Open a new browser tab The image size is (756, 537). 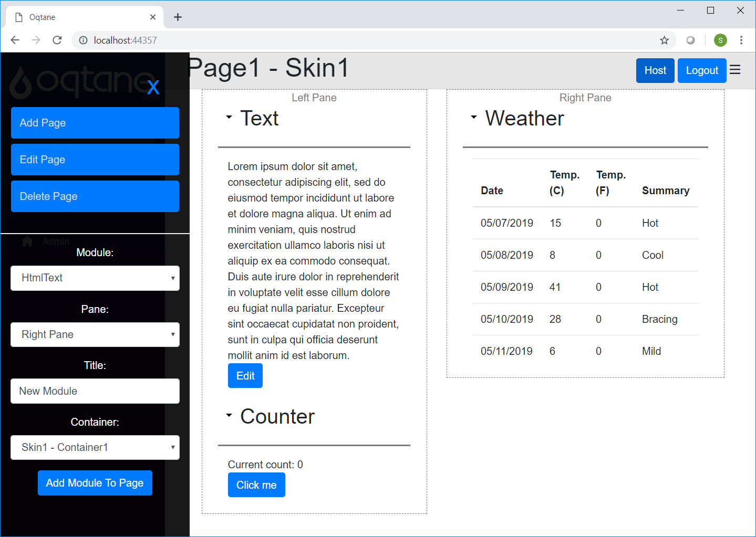click(x=178, y=17)
